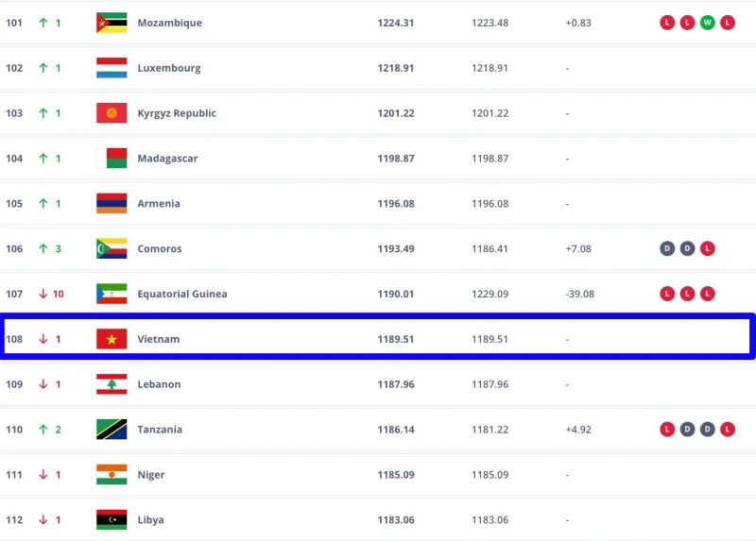
Task: Click the Niger flag icon
Action: 112,475
